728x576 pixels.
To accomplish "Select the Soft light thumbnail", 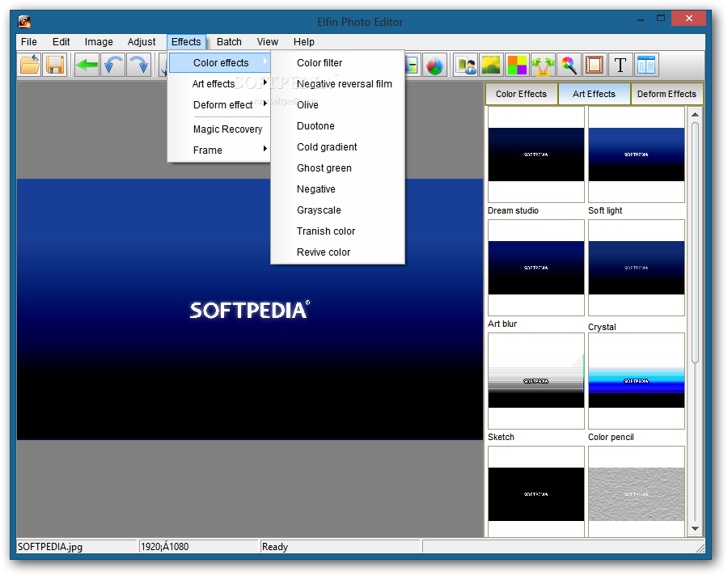I will tap(637, 155).
